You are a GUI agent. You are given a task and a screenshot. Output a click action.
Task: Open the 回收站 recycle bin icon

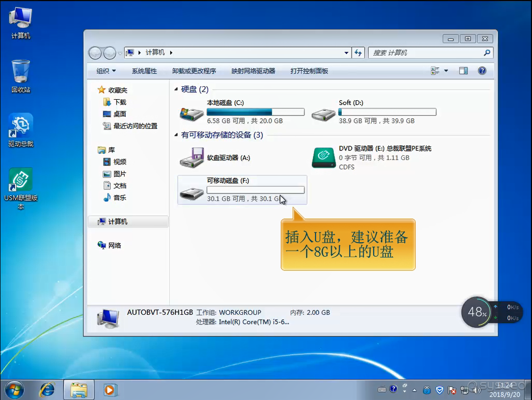(21, 76)
